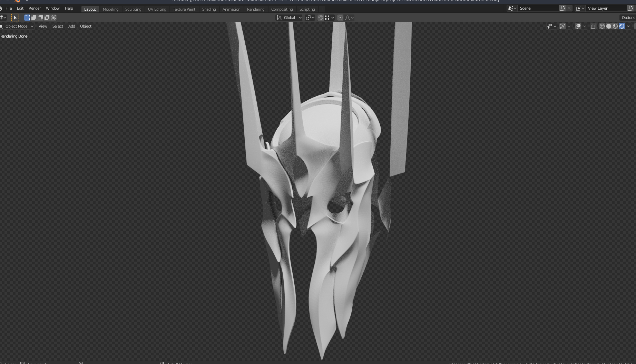This screenshot has height=364, width=636.
Task: Open the Window menu
Action: [x=52, y=8]
